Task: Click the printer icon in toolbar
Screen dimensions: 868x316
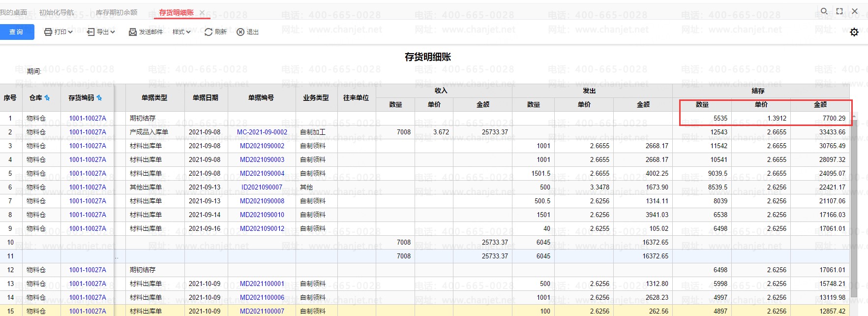Action: (x=48, y=32)
